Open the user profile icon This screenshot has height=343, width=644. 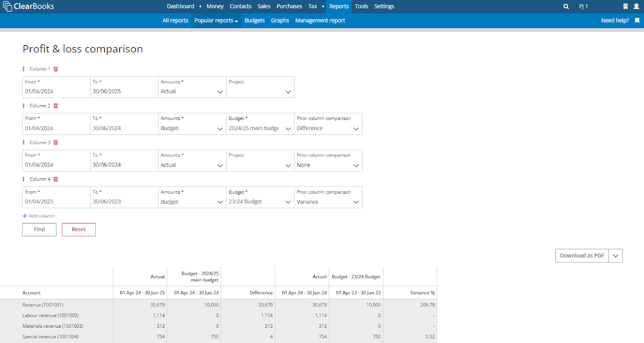636,6
